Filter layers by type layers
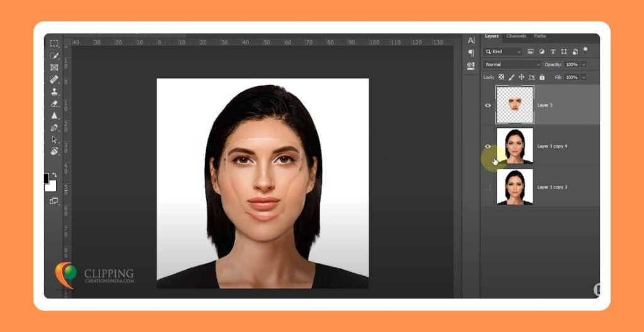Viewport: 644px width, 332px height. coord(553,52)
